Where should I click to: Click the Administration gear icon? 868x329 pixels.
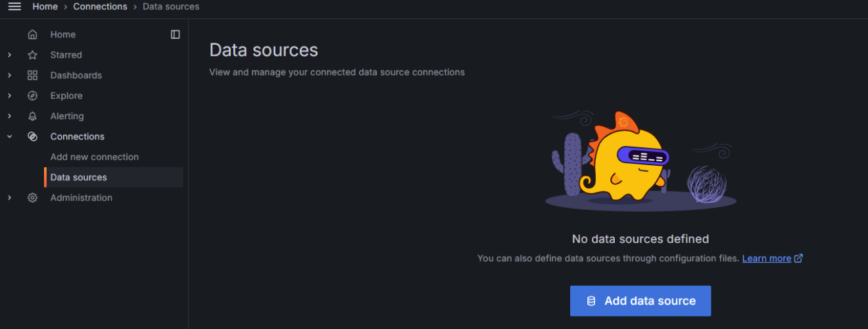(x=32, y=198)
